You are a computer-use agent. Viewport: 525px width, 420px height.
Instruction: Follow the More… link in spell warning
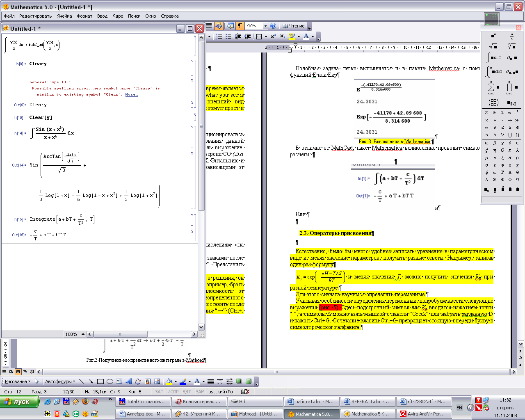click(x=131, y=94)
